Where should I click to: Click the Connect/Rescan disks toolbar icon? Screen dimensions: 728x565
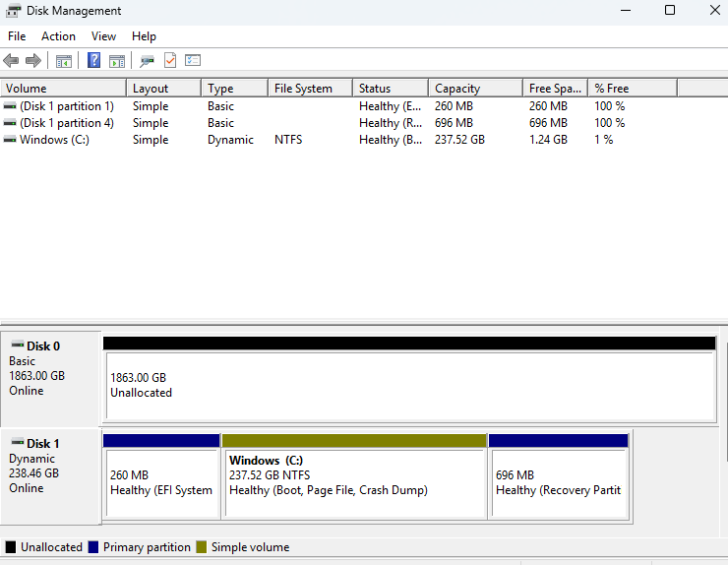148,61
